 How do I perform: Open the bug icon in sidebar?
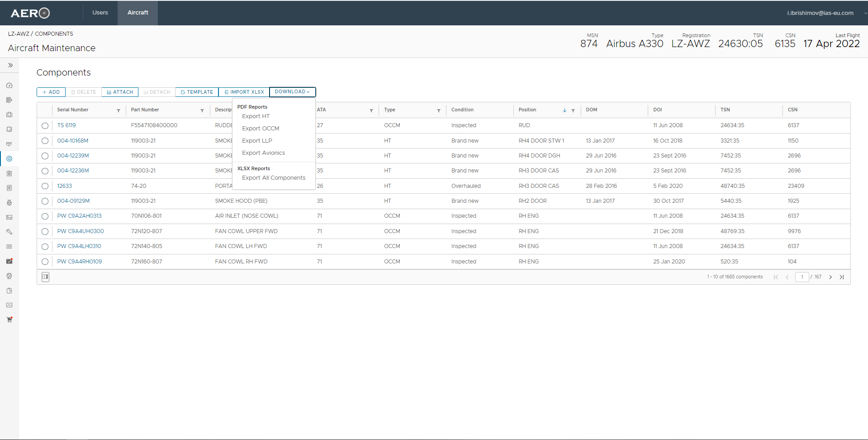9,202
